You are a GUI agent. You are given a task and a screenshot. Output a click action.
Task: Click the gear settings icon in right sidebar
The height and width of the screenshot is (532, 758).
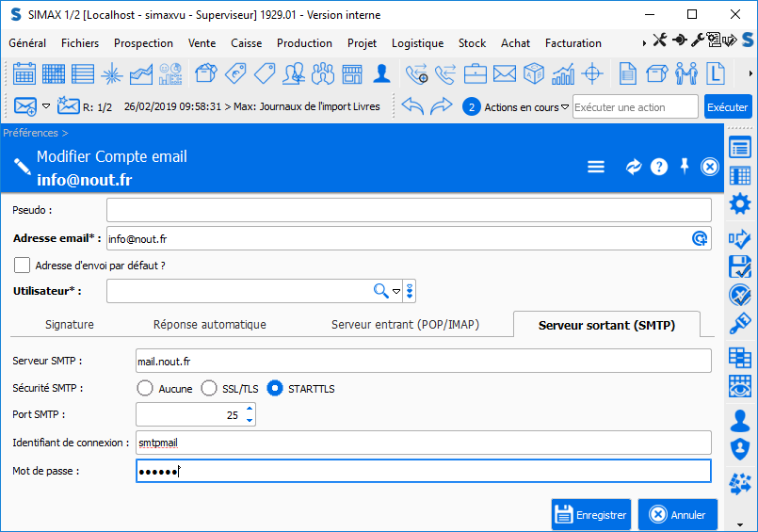pos(740,204)
